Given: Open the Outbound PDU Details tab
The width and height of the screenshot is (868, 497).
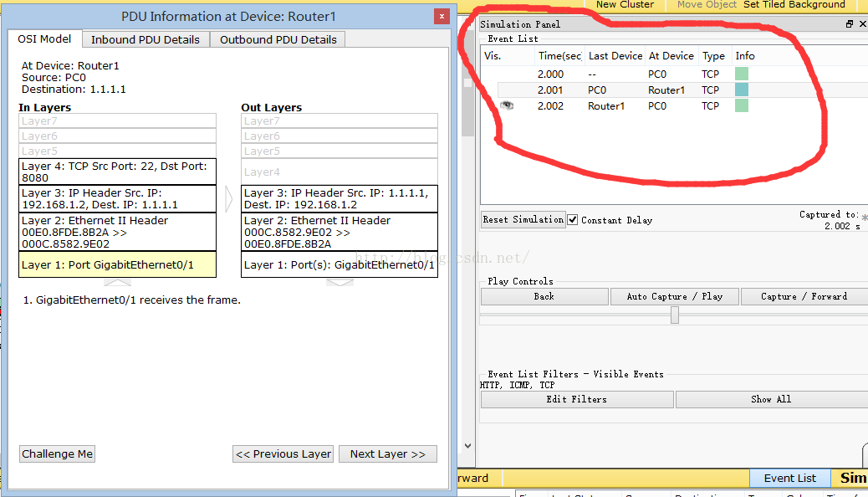Looking at the screenshot, I should [x=278, y=39].
